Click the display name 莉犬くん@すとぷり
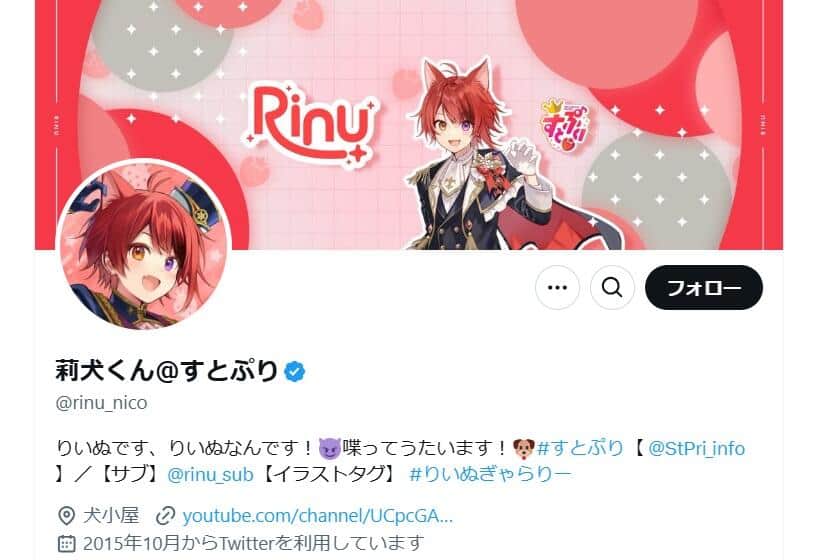The height and width of the screenshot is (560, 814). coord(167,371)
